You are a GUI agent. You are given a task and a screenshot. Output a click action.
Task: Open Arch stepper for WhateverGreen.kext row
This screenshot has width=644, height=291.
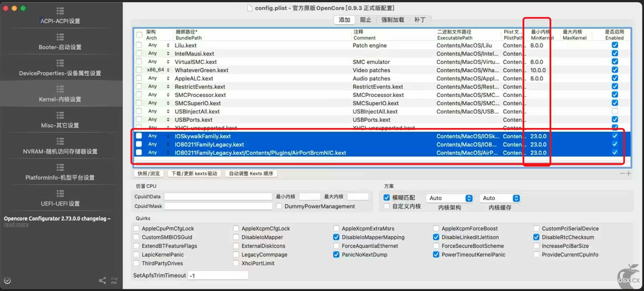(168, 70)
